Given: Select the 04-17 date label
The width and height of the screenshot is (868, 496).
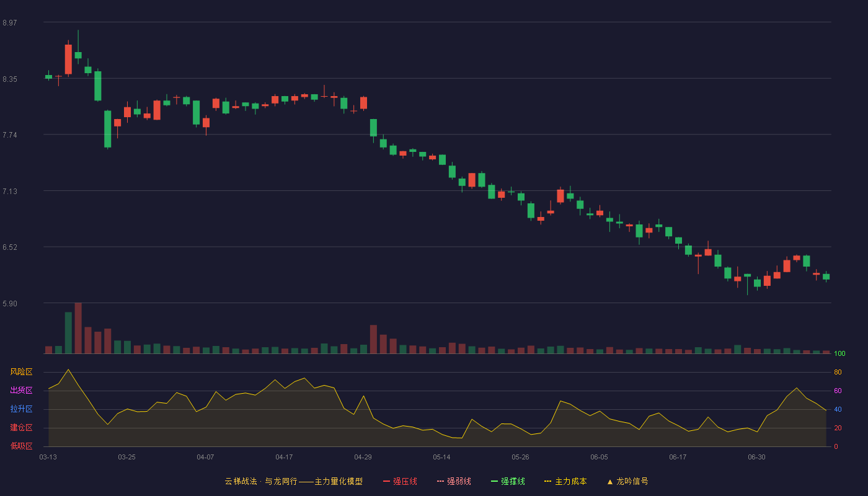Looking at the screenshot, I should pyautogui.click(x=284, y=457).
